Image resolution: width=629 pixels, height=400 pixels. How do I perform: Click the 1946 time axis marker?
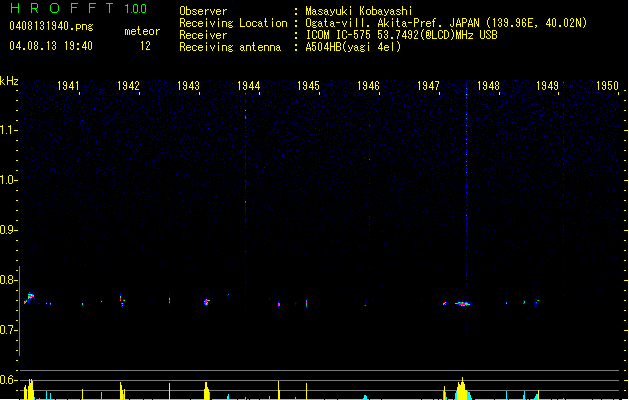(x=368, y=86)
